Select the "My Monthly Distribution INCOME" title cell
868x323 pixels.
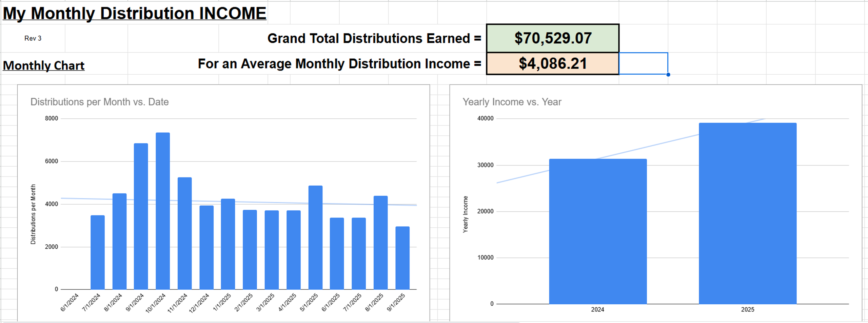(135, 14)
